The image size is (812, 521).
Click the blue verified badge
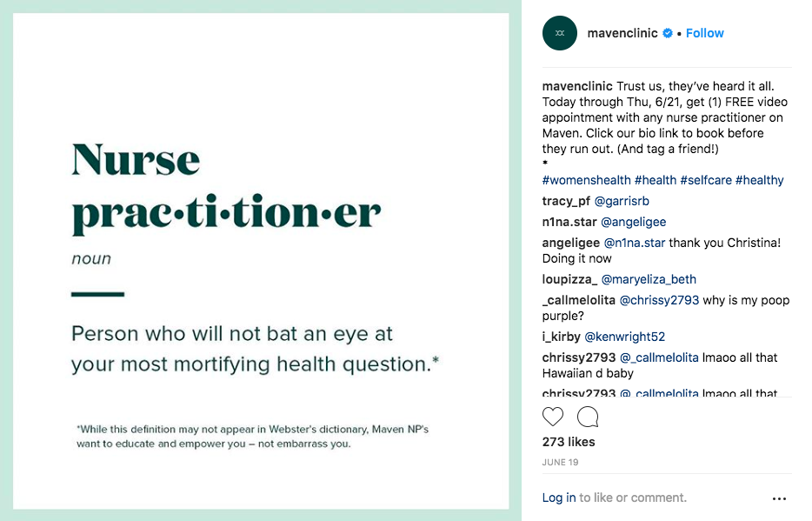coord(668,33)
